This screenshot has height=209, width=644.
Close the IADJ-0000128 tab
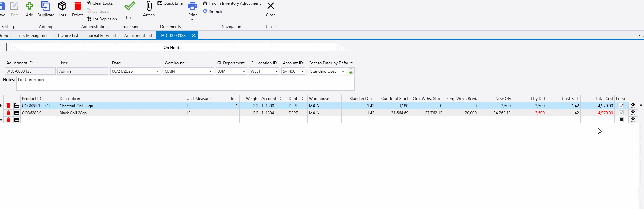tap(194, 35)
